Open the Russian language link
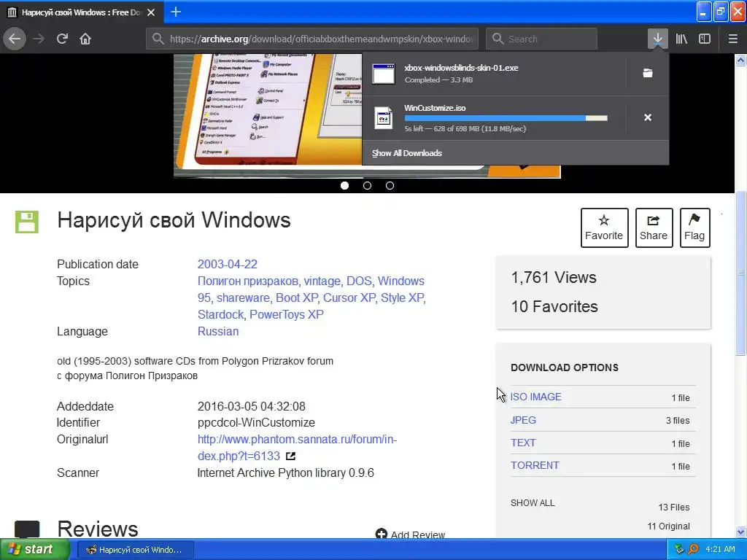The height and width of the screenshot is (560, 747). click(x=217, y=332)
